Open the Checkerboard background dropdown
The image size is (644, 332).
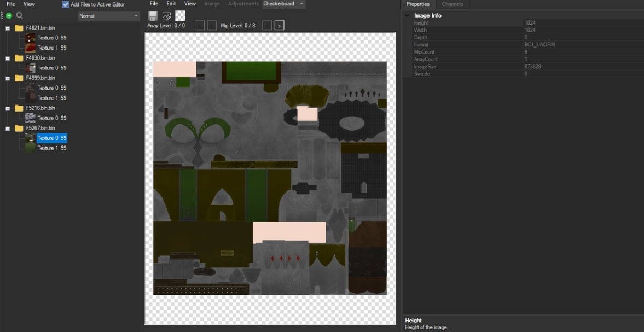click(284, 4)
